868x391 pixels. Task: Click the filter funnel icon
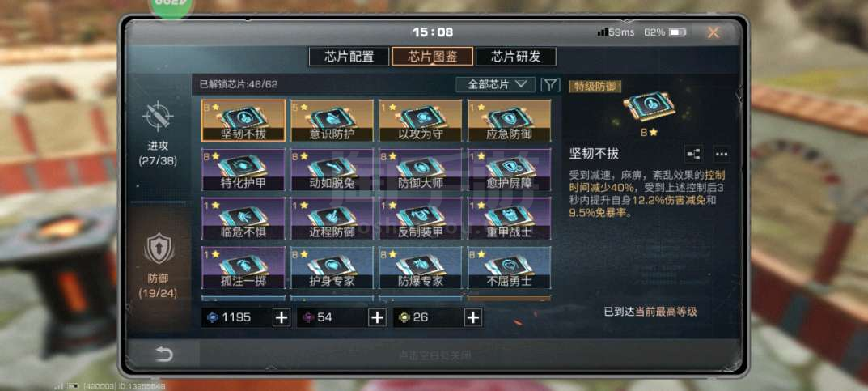550,85
